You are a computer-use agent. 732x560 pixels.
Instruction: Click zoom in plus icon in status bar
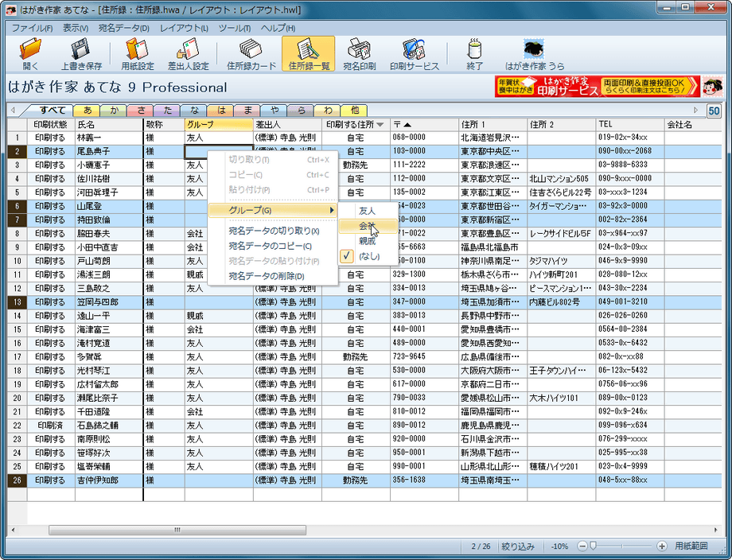[661, 546]
